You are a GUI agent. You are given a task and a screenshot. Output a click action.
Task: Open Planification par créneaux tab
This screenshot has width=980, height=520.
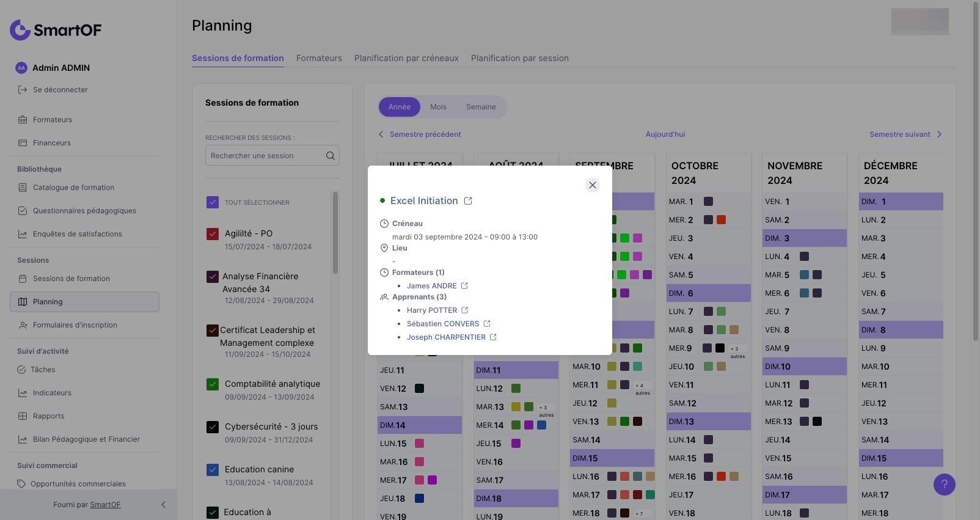(406, 58)
